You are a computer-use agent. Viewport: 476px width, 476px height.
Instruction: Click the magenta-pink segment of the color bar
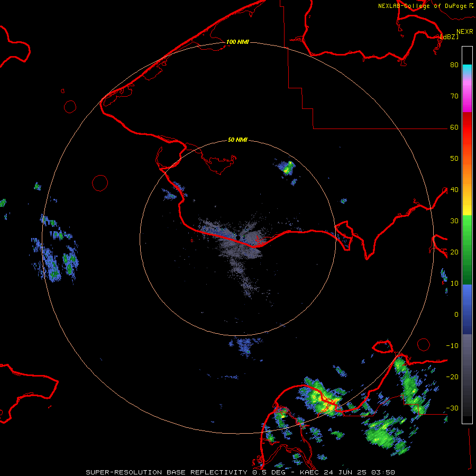(x=467, y=94)
